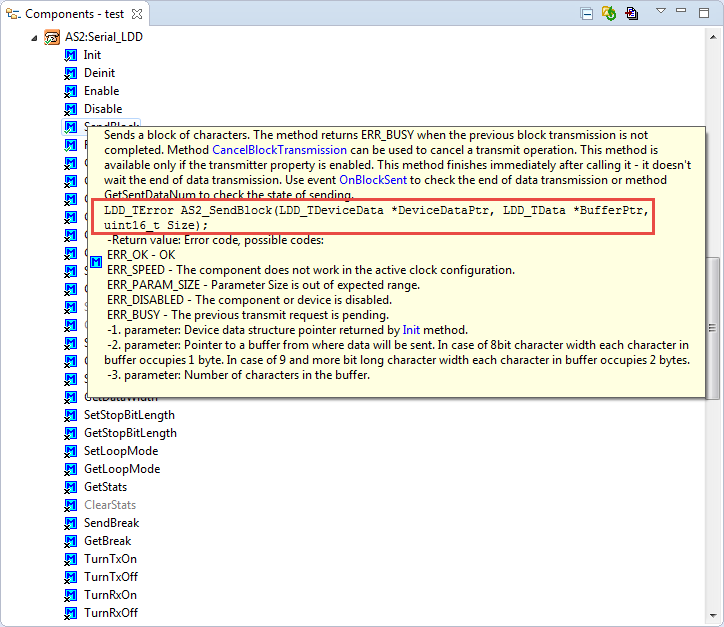Click the Collapse All toolbar icon

click(x=587, y=14)
